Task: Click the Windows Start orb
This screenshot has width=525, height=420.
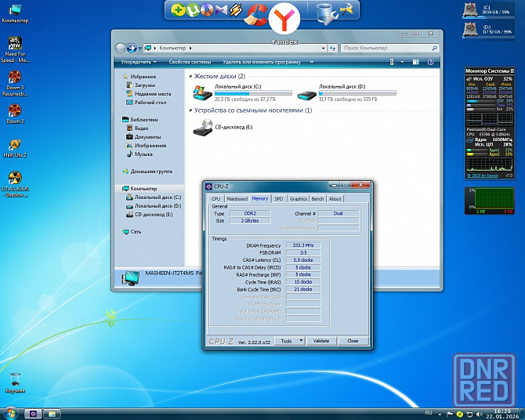Action: point(11,412)
